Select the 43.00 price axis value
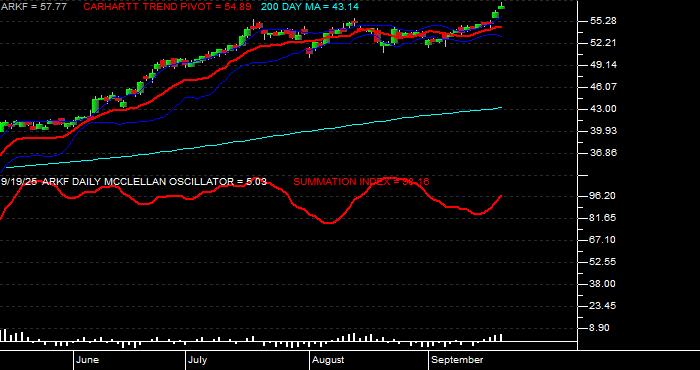Image resolution: width=700 pixels, height=370 pixels. (602, 109)
